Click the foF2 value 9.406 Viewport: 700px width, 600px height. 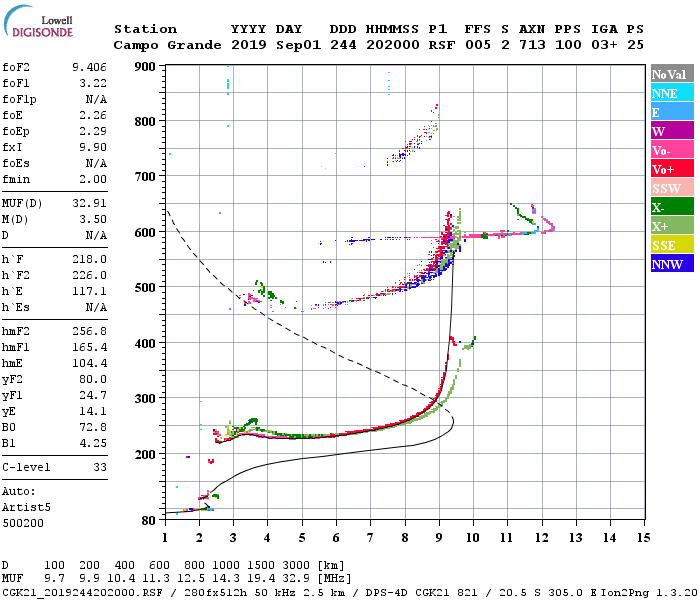point(89,67)
